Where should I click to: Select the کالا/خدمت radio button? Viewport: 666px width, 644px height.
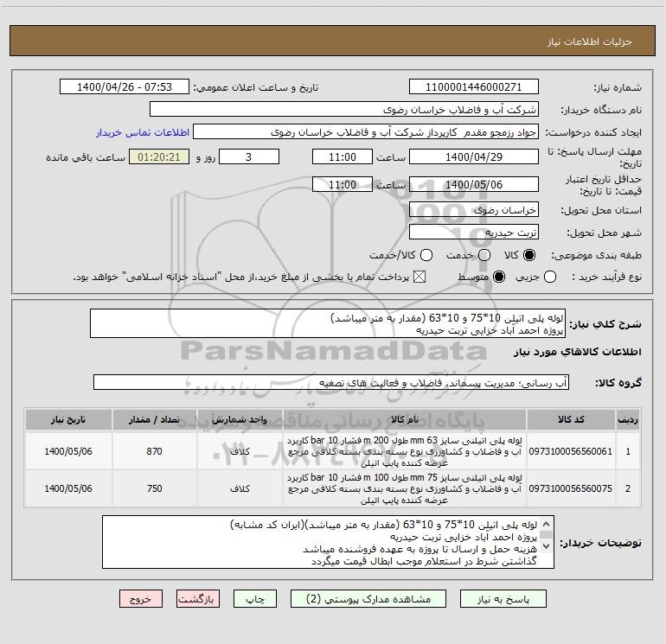point(426,255)
